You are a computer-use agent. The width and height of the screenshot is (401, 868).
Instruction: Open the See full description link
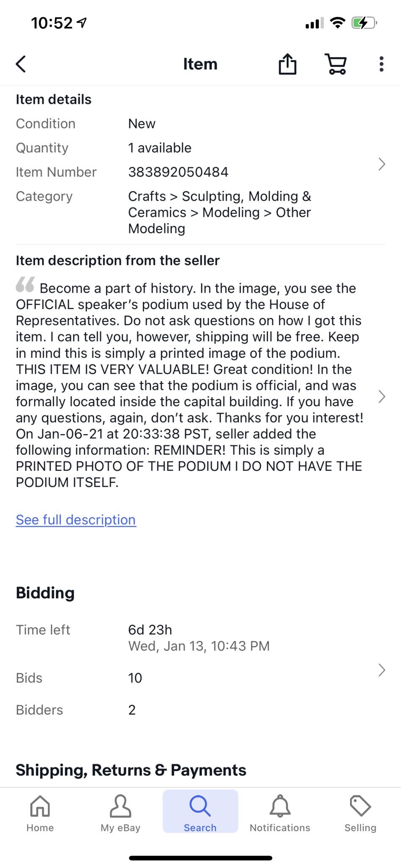click(x=76, y=520)
